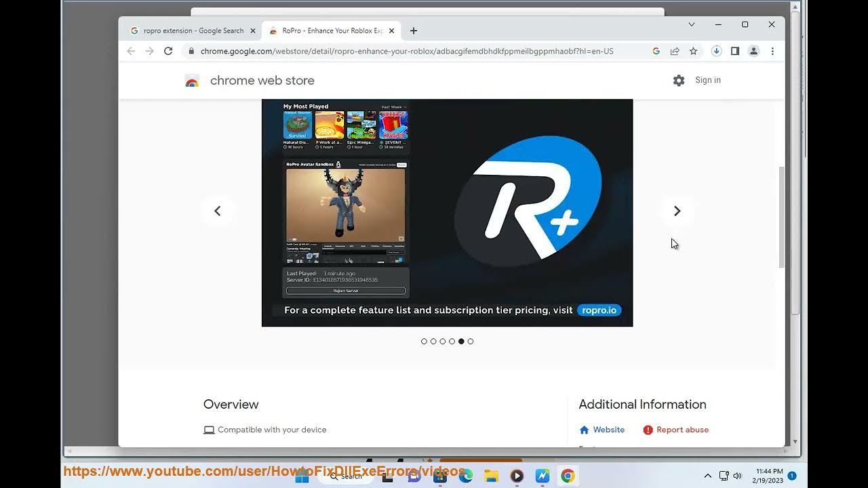868x488 pixels.
Task: Open Microsoft Store from taskbar
Action: (439, 476)
